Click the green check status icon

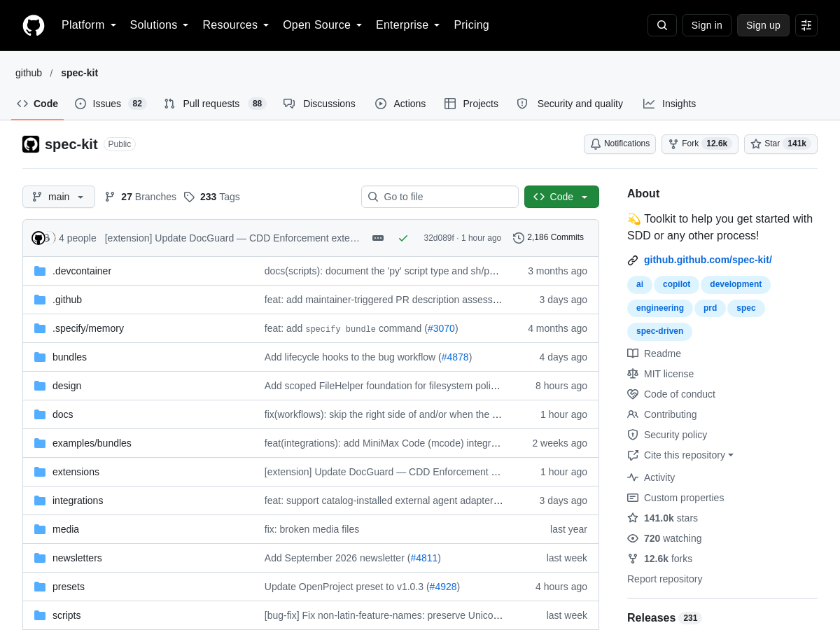click(403, 238)
